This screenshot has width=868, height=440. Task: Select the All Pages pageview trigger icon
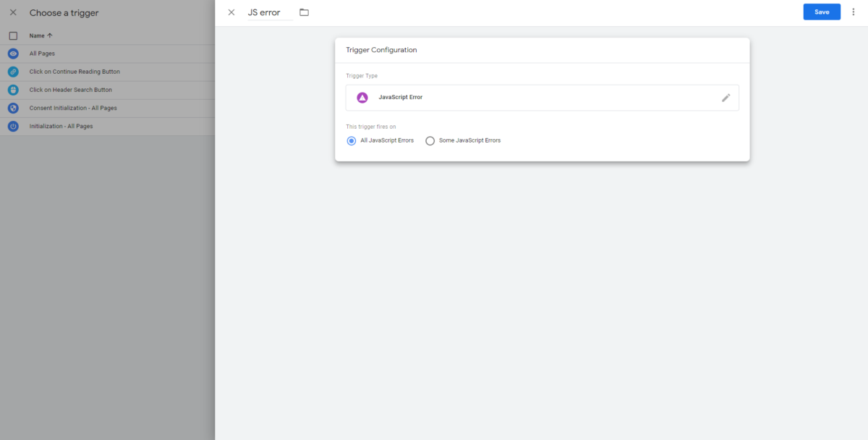point(12,53)
